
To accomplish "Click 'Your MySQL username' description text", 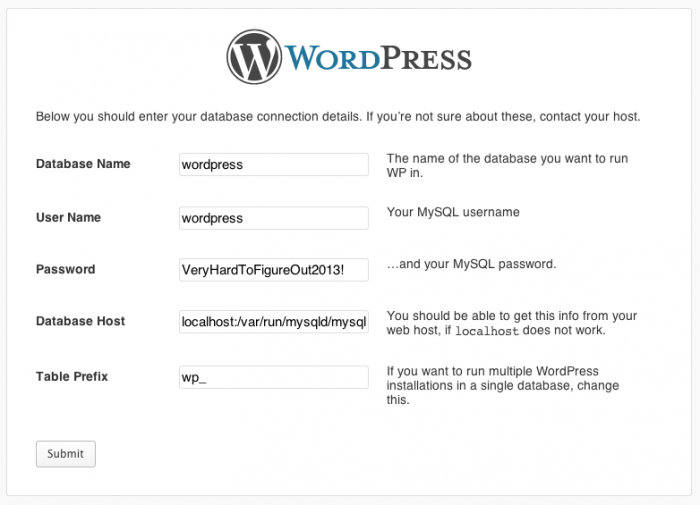I will tap(453, 212).
